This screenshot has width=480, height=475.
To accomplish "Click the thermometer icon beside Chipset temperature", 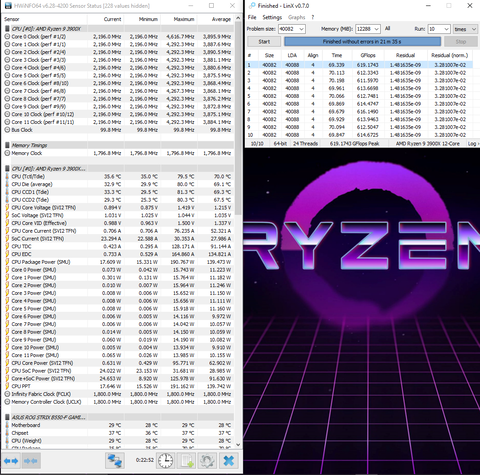I will click(7, 433).
